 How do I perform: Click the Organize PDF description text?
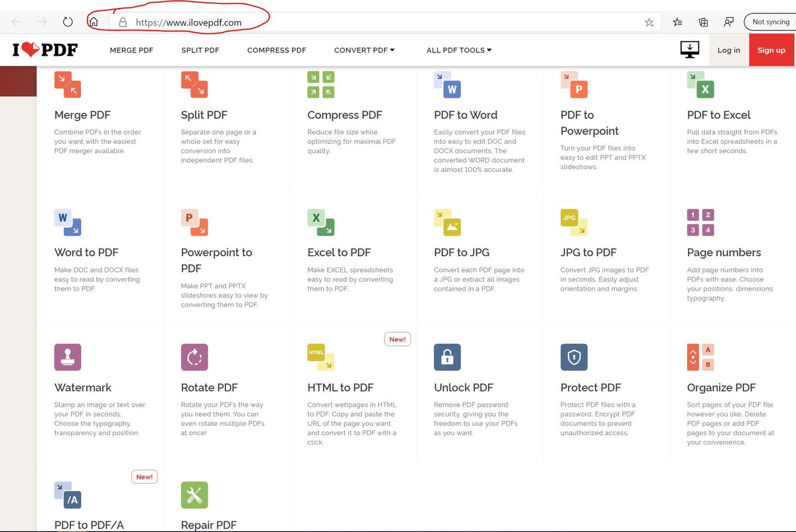click(731, 423)
